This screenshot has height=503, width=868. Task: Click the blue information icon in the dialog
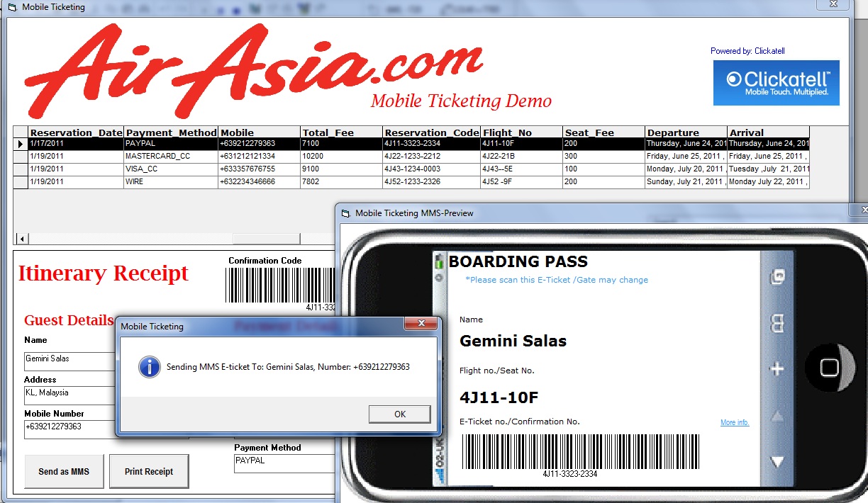click(149, 367)
